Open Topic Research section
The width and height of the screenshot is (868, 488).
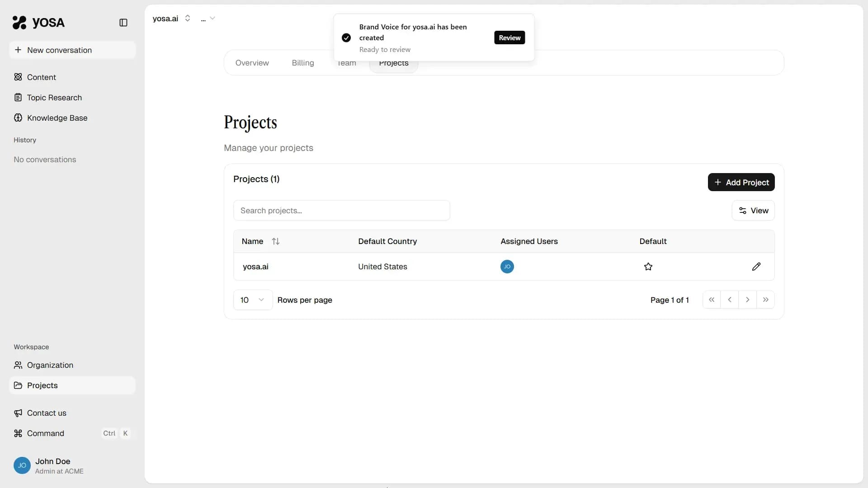54,98
